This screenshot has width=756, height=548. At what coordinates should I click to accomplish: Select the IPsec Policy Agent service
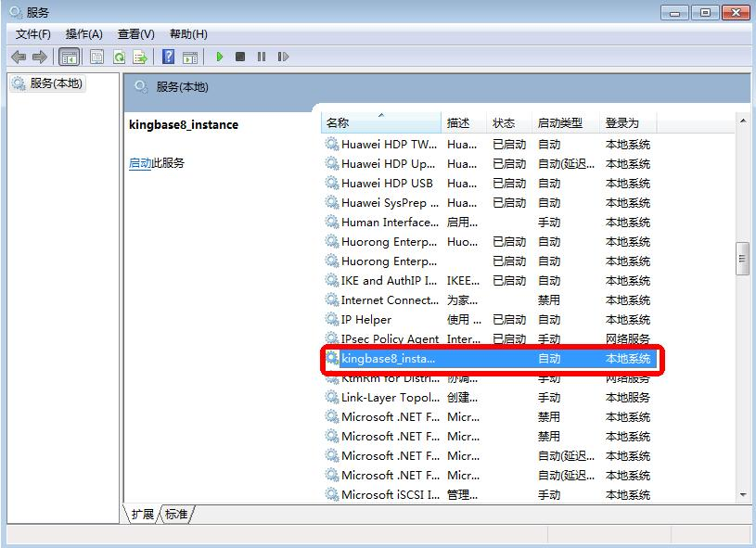pos(490,338)
